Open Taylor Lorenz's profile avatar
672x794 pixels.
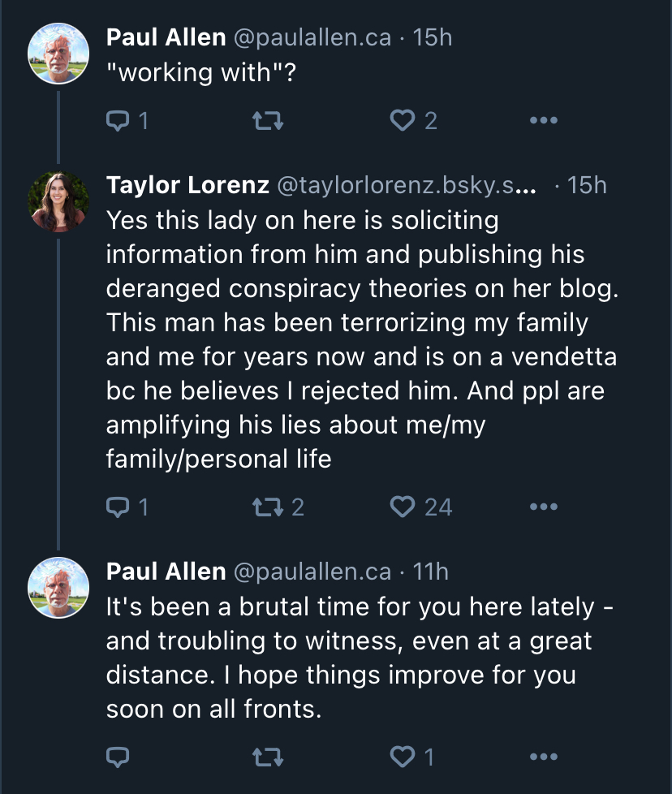[58, 201]
